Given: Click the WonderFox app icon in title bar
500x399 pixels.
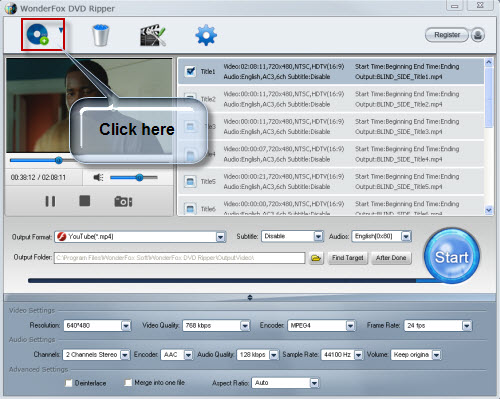Looking at the screenshot, I should tap(10, 8).
